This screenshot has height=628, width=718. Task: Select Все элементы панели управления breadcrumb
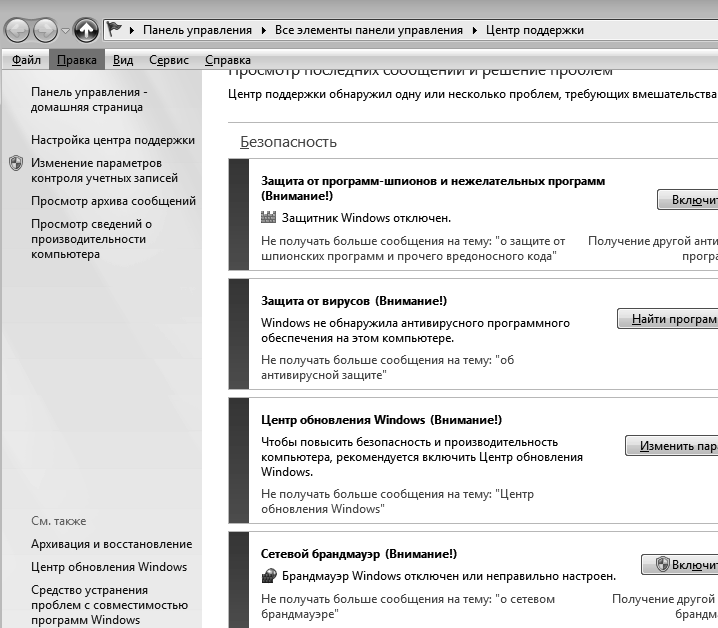[x=369, y=30]
